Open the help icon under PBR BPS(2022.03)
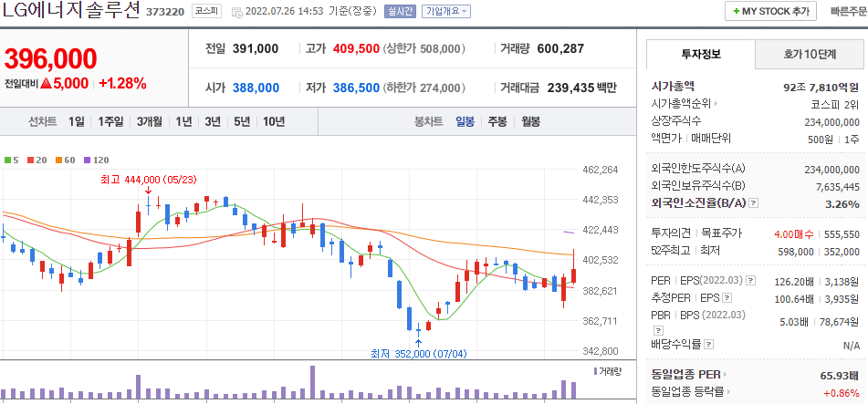Image resolution: width=868 pixels, height=404 pixels. tap(659, 330)
